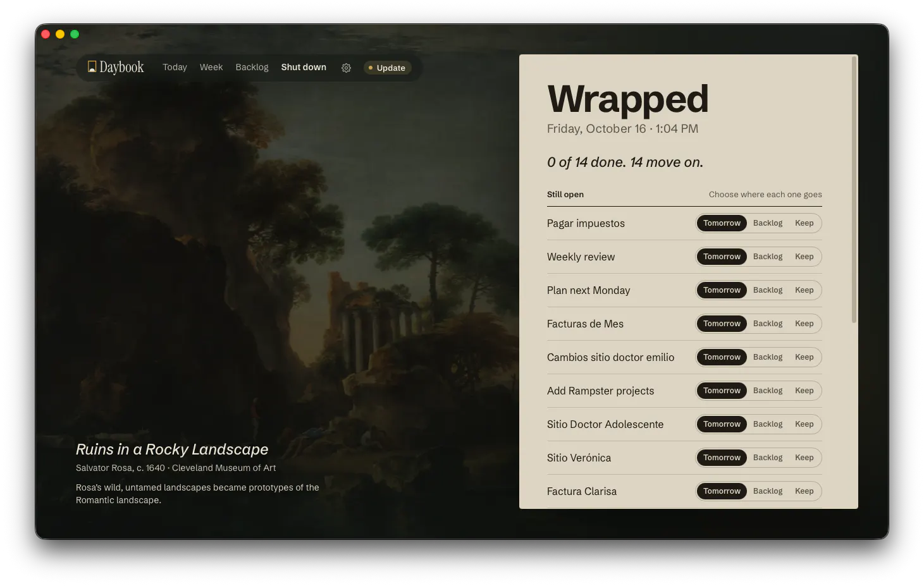
Task: Go to the Backlog tab
Action: point(252,67)
